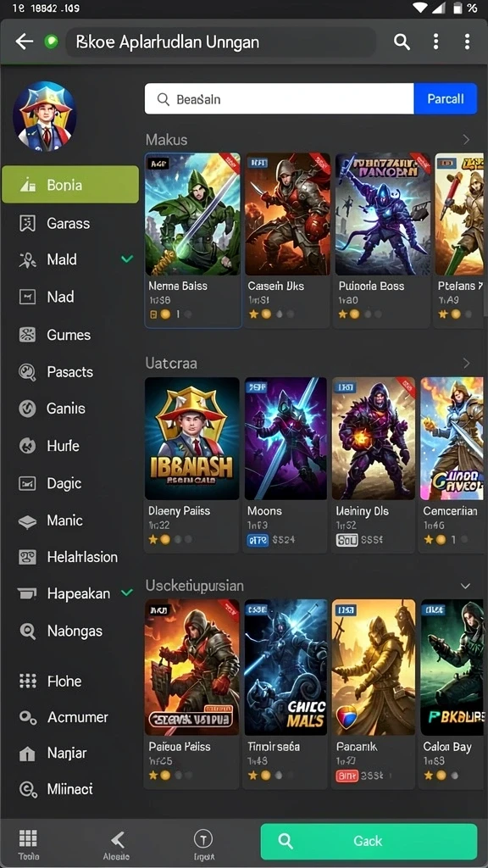Click the Nabngas search icon
488x868 pixels.
pyautogui.click(x=27, y=631)
